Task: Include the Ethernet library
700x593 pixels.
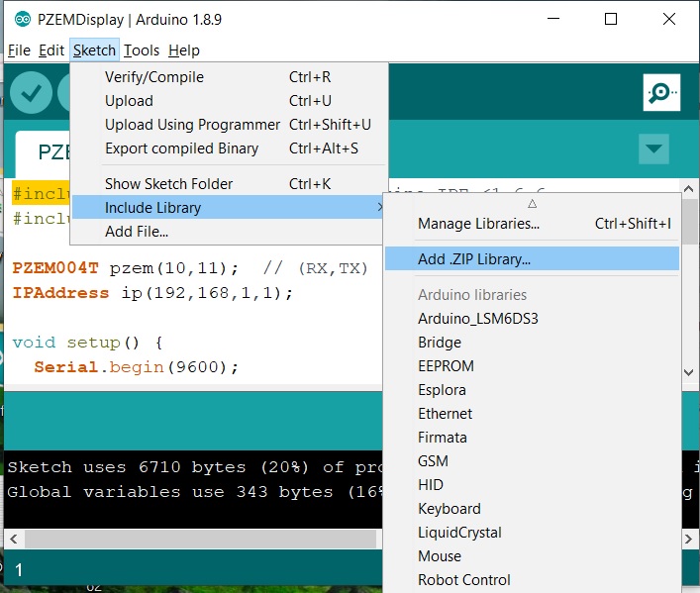Action: click(x=532, y=414)
